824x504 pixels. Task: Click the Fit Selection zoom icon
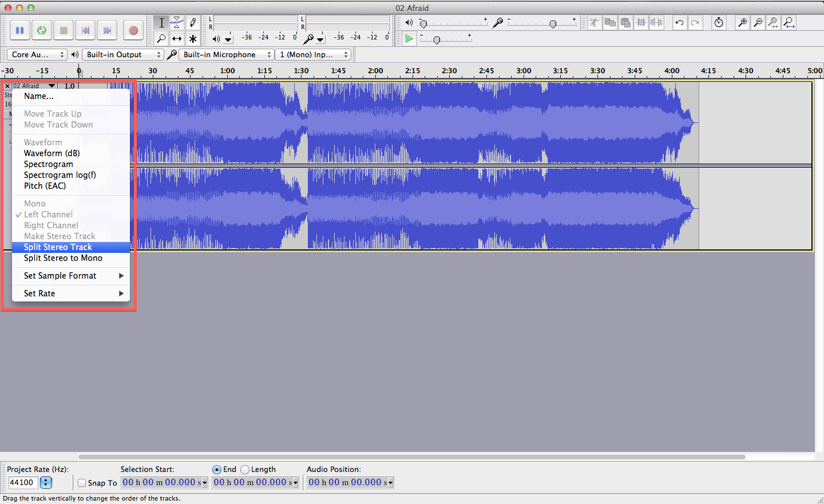[774, 23]
